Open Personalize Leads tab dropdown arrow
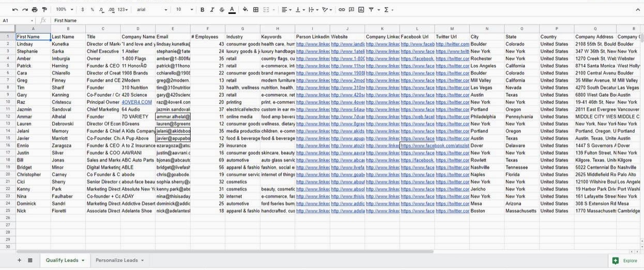The width and height of the screenshot is (644, 270). pyautogui.click(x=142, y=261)
